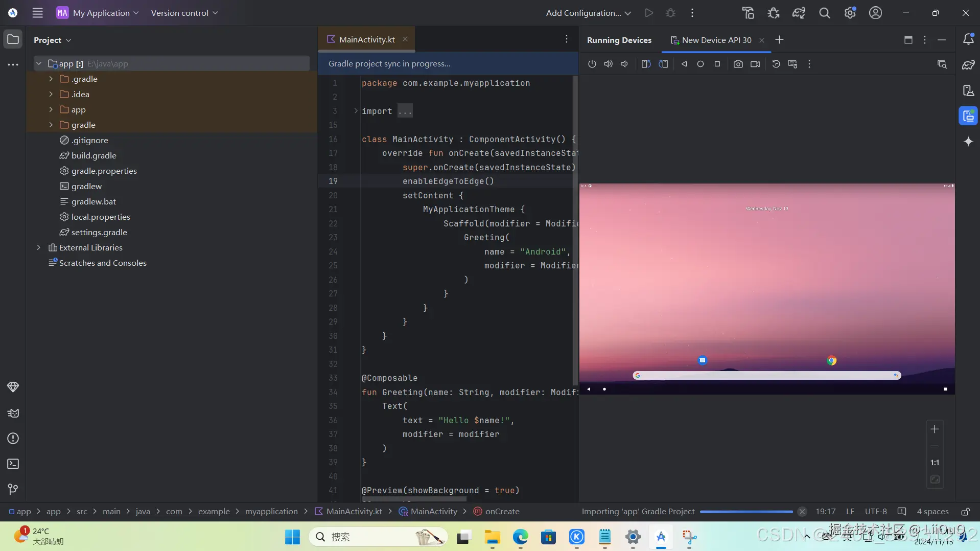Click the Build hammer icon in toolbar
Image resolution: width=980 pixels, height=551 pixels.
748,13
